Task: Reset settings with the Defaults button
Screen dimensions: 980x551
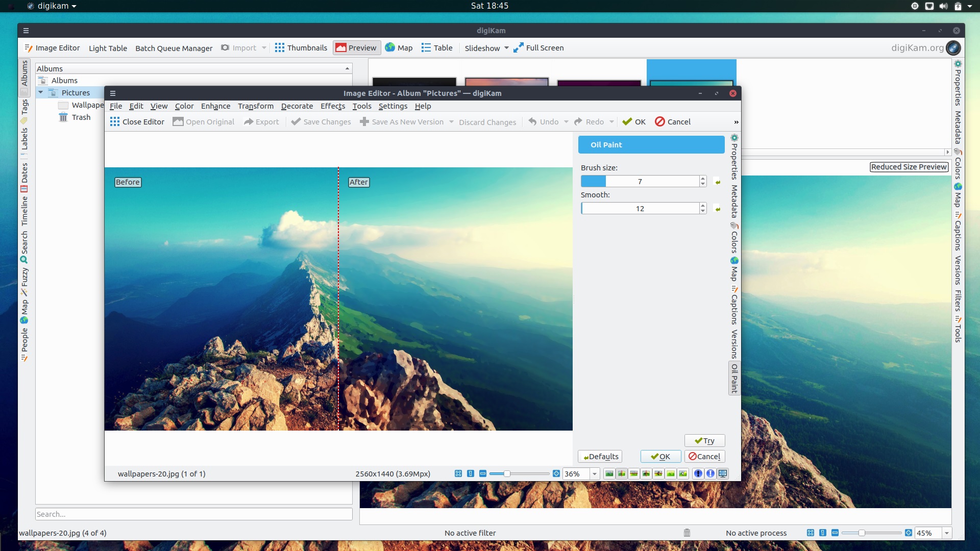Action: pyautogui.click(x=600, y=456)
